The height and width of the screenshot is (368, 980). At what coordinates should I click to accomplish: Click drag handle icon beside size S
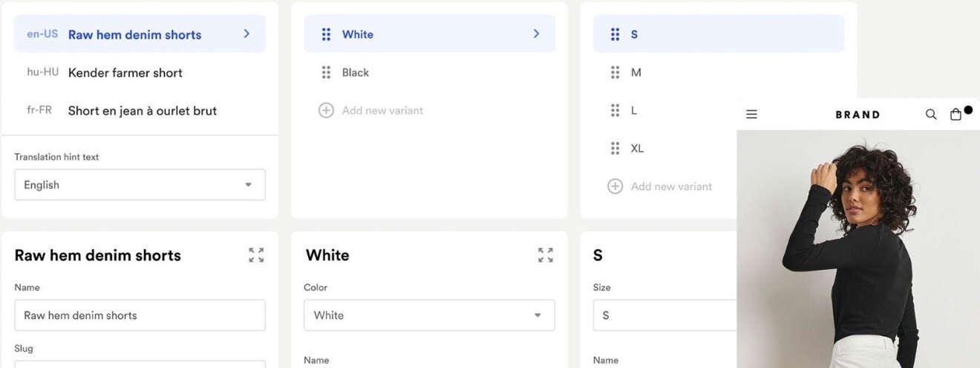point(615,34)
